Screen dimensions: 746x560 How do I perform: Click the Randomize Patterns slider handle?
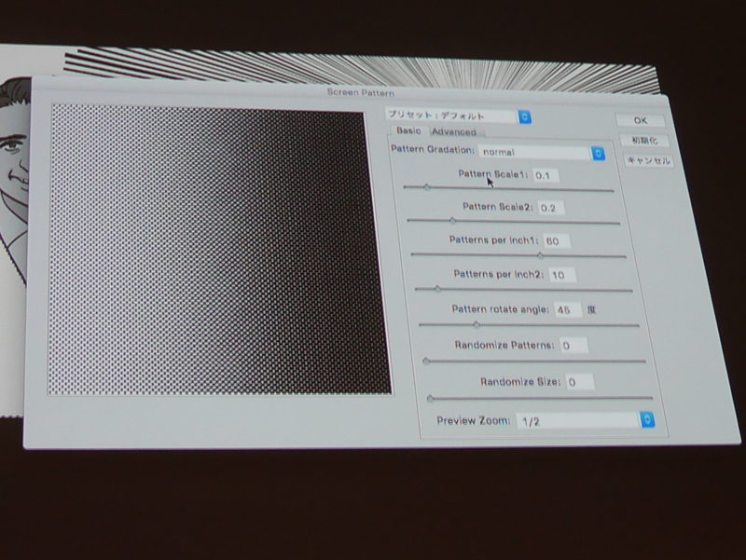click(426, 362)
